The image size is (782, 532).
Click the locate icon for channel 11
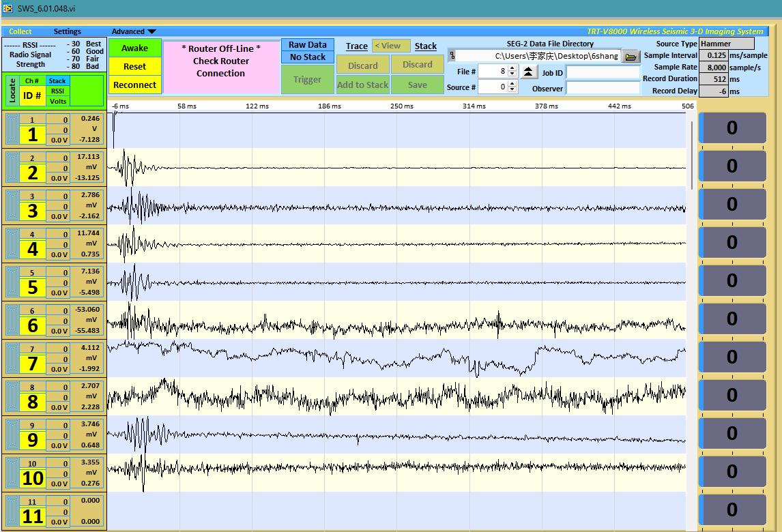point(12,512)
